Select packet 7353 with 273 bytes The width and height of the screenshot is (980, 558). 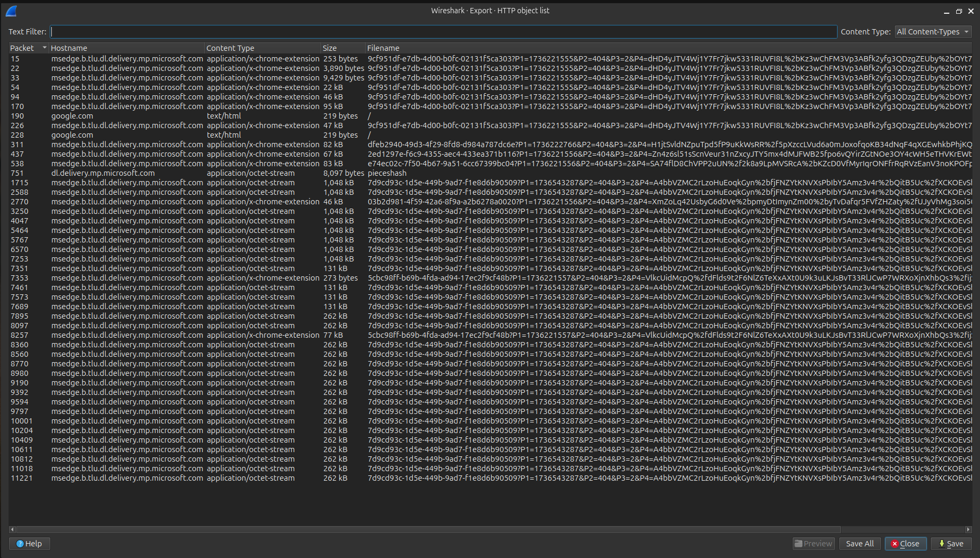(491, 278)
